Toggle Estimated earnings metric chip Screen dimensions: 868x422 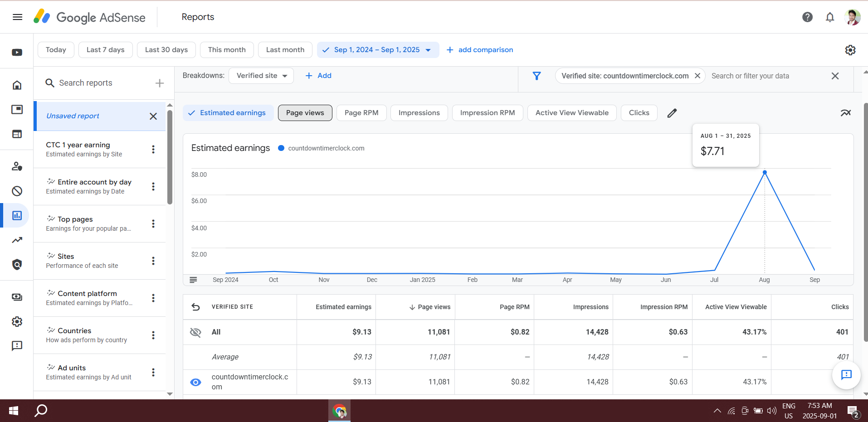[x=228, y=113]
